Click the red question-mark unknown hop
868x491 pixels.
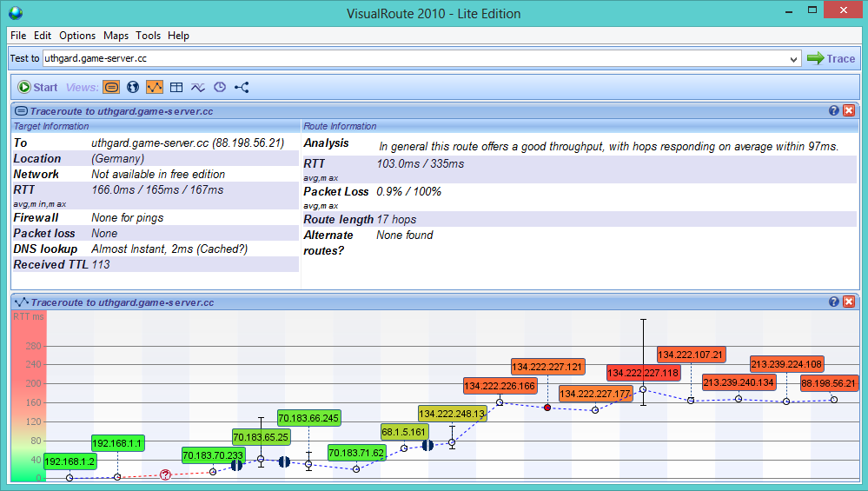click(165, 474)
